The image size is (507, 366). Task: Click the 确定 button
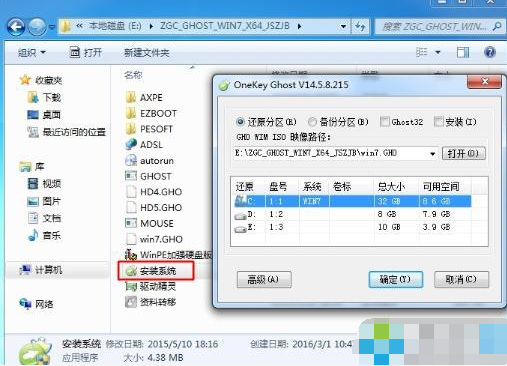(x=396, y=279)
